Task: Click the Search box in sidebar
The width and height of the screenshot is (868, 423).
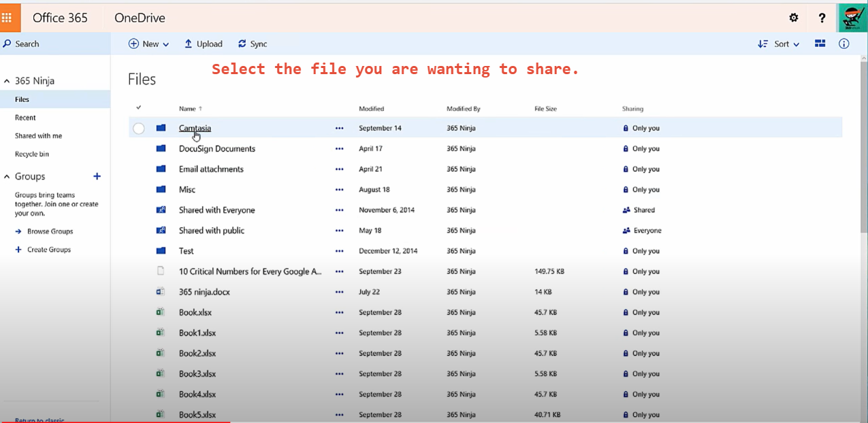Action: pos(55,44)
